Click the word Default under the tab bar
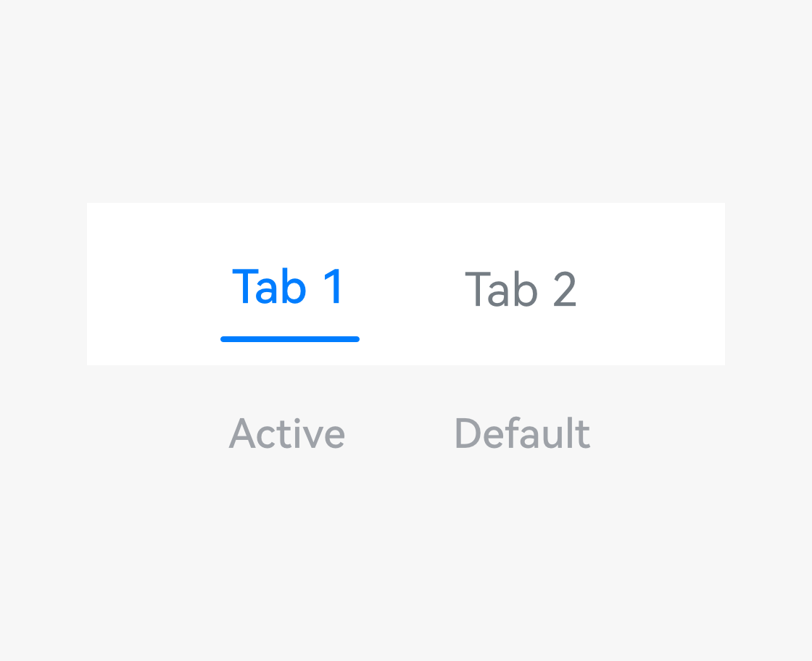812x661 pixels. (x=522, y=434)
